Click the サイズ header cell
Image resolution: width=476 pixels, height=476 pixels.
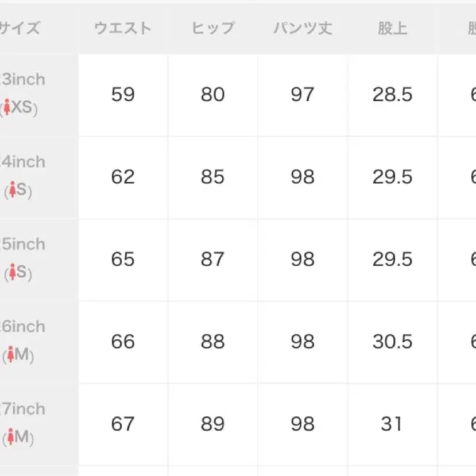[x=20, y=28]
